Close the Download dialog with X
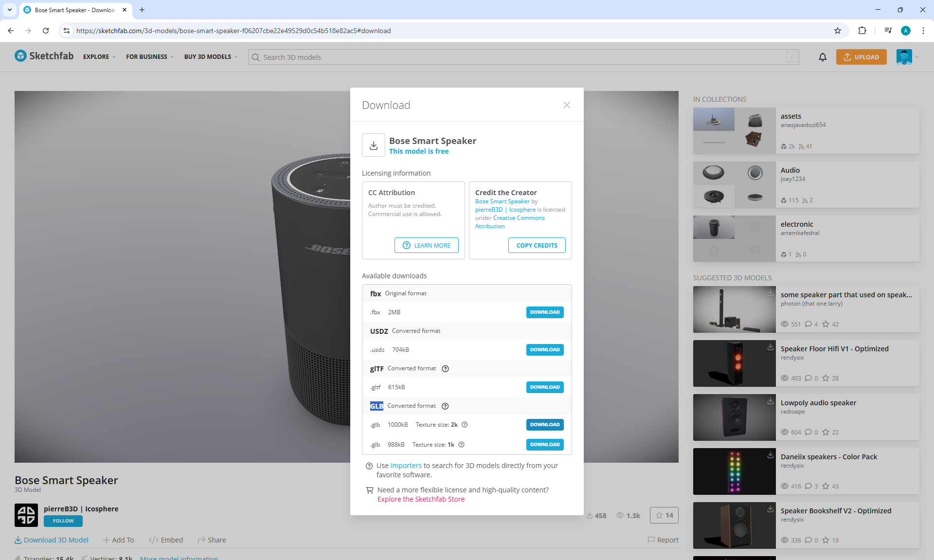Screen dimensions: 934x560 pyautogui.click(x=567, y=105)
